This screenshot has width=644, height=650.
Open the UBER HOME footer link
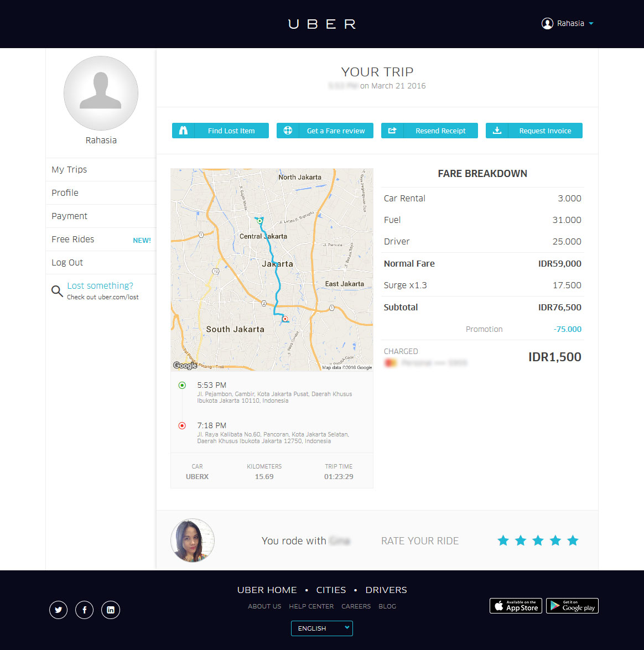click(267, 590)
